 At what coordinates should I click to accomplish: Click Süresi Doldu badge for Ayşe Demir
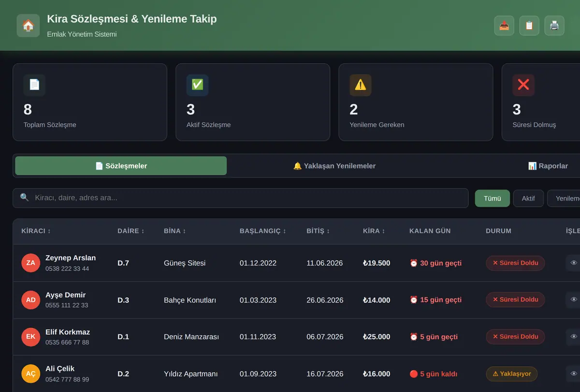point(515,300)
